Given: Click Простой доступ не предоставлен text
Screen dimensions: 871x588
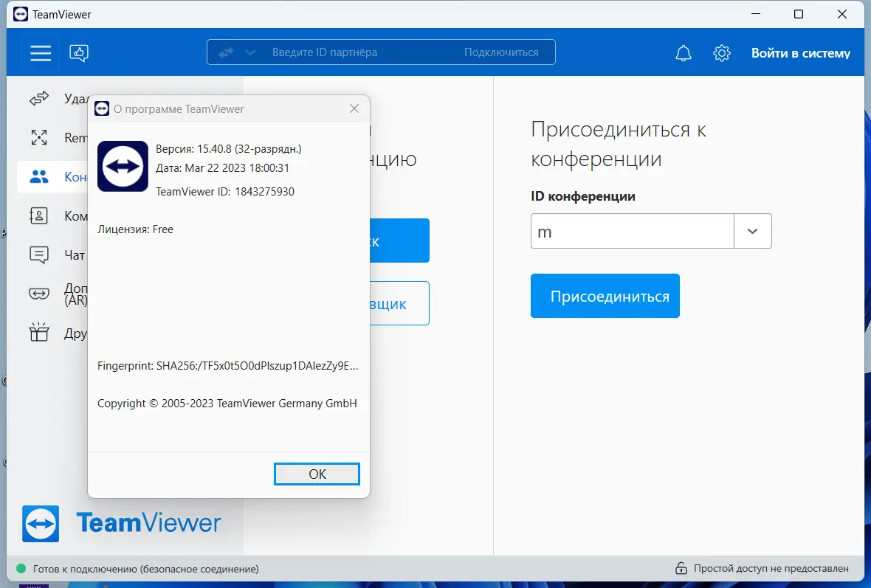Looking at the screenshot, I should click(771, 569).
